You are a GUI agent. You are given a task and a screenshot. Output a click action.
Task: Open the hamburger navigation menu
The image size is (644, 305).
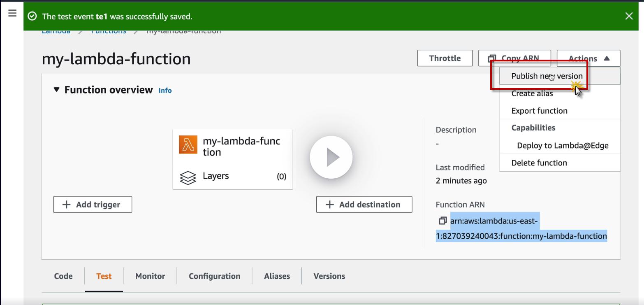pos(12,13)
